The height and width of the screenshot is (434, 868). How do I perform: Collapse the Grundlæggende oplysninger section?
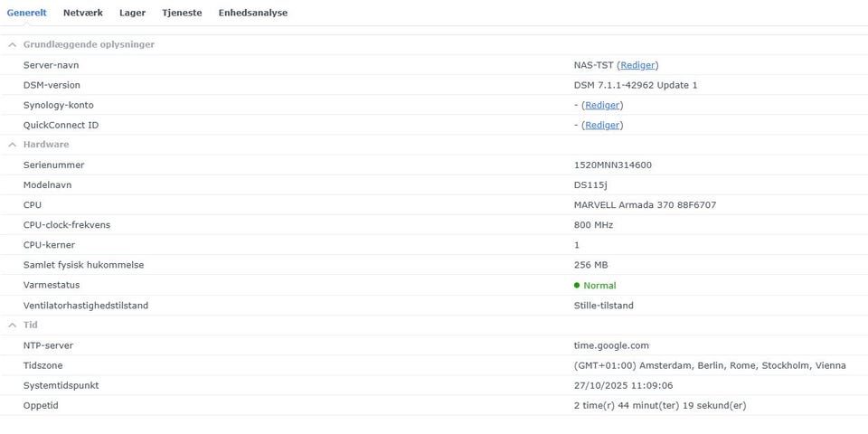click(13, 44)
